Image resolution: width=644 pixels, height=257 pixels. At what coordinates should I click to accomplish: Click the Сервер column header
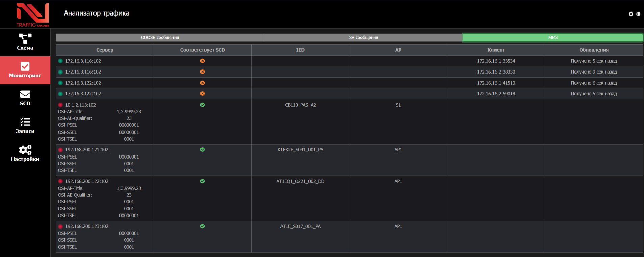coord(105,50)
